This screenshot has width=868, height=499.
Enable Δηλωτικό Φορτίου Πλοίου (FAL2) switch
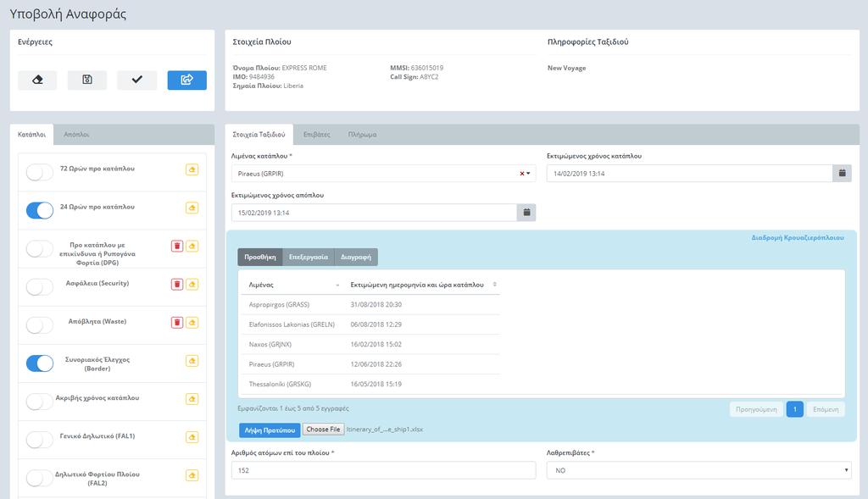click(40, 478)
